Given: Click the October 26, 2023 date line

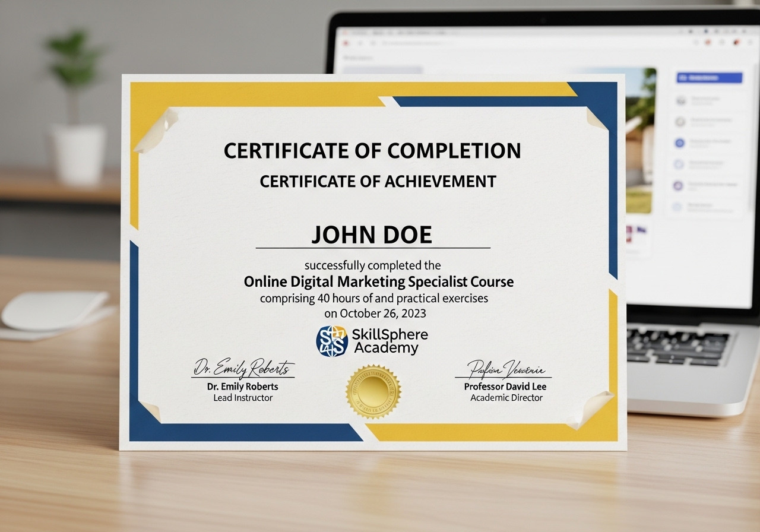Looking at the screenshot, I should pyautogui.click(x=375, y=313).
